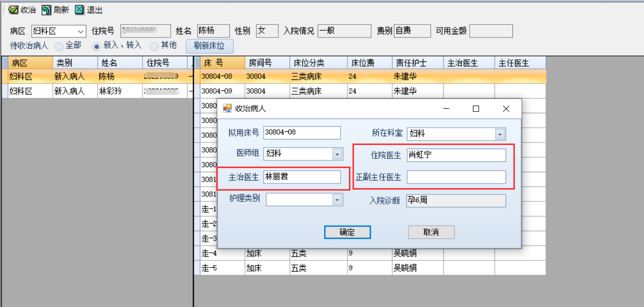Select the 全部 radio button
Viewport: 644px width, 307px height.
coord(59,46)
